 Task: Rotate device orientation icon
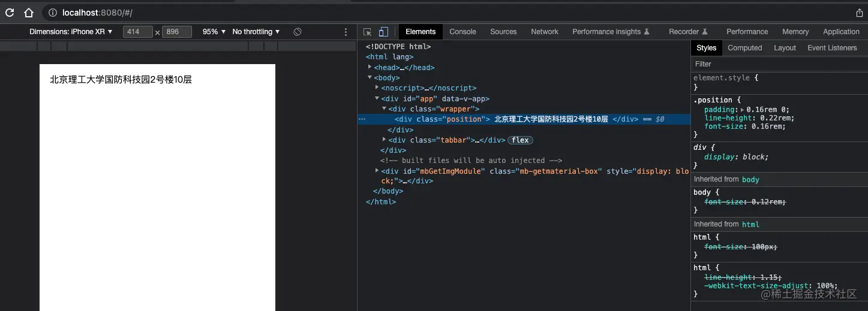click(298, 32)
